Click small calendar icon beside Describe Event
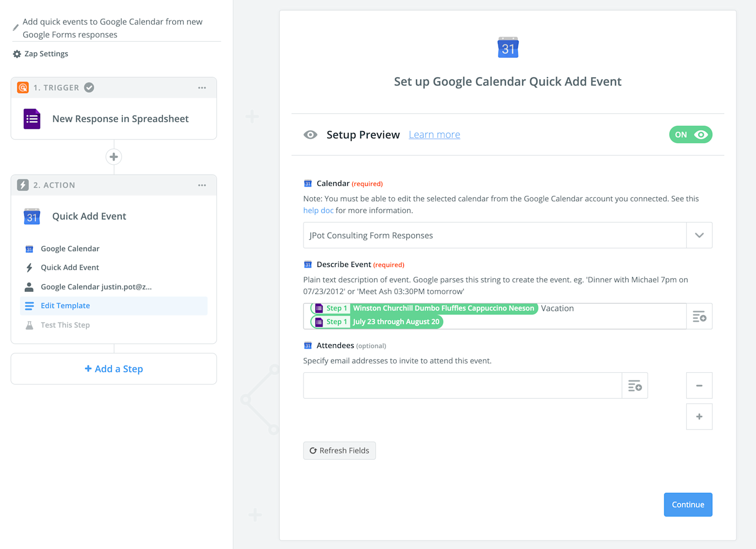 [308, 265]
